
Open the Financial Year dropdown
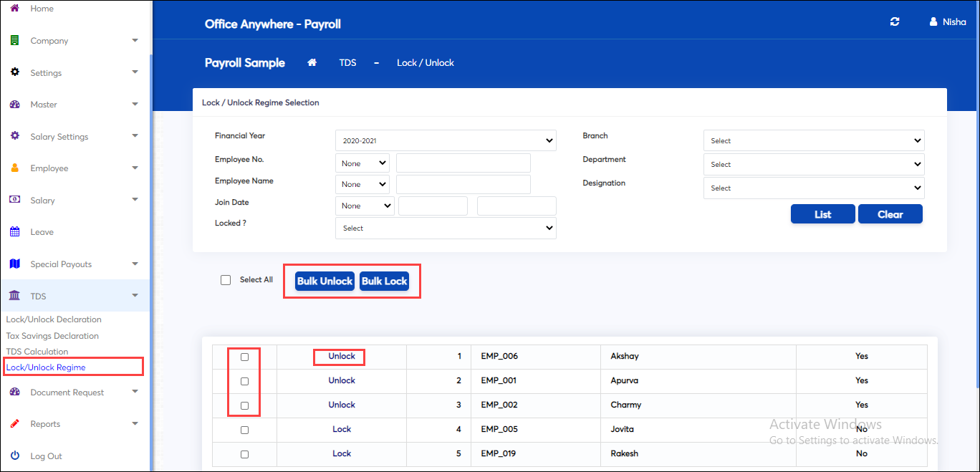[446, 140]
